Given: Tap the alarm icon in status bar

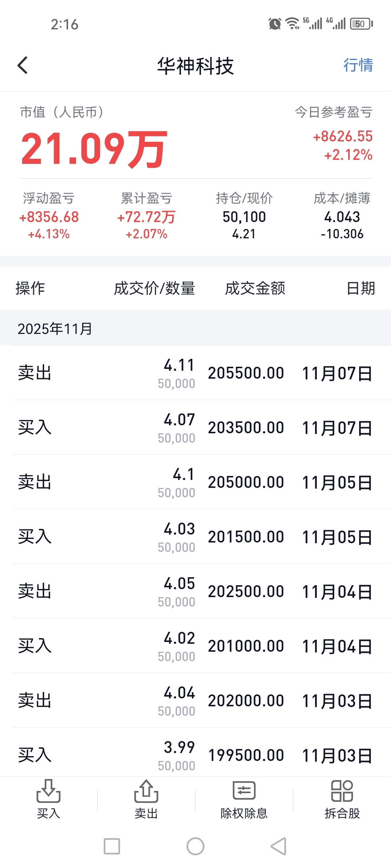Looking at the screenshot, I should point(275,24).
